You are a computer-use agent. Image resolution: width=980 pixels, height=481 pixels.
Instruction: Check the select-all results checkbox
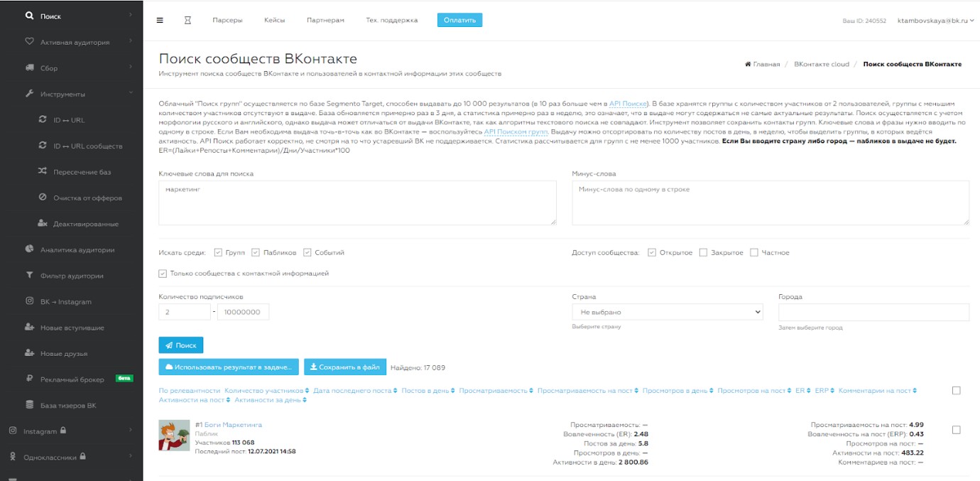tap(956, 390)
